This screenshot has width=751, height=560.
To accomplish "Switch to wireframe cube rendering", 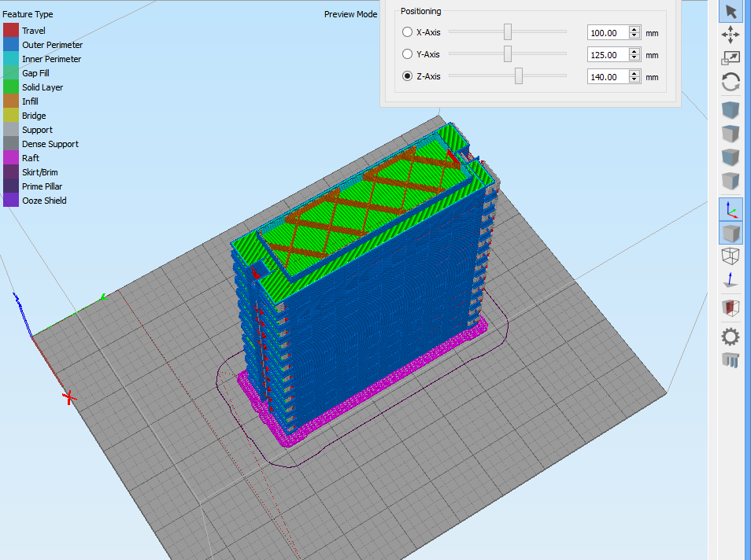I will 731,256.
